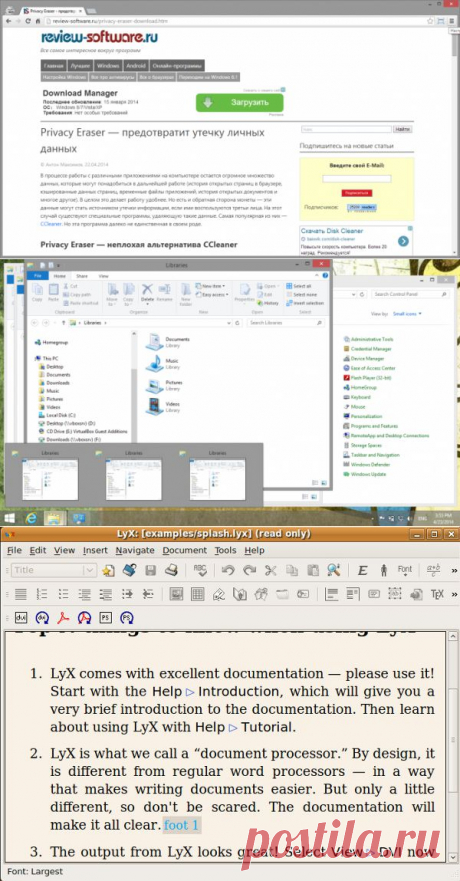Select the bullet itemize list icon in LyX
Screen dimensions: 460x881
coord(63,594)
